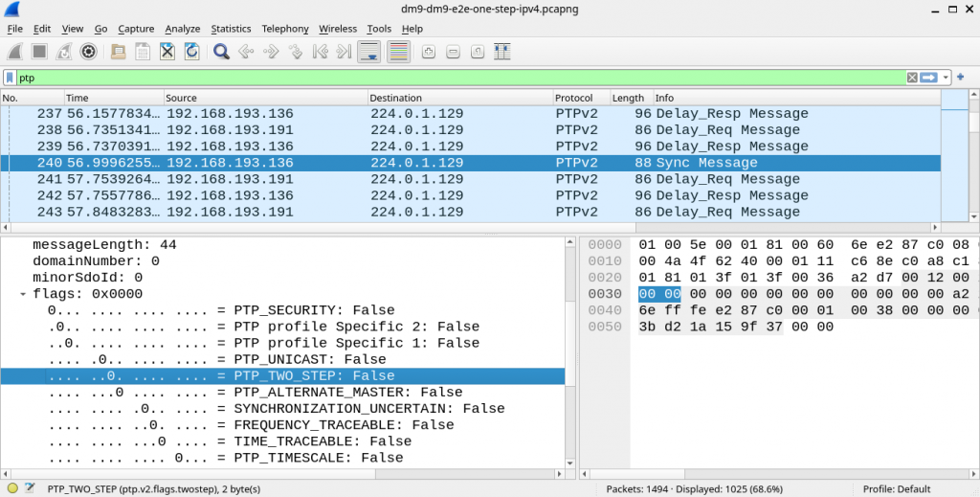Select packet 241 Delay_Req Message
Screen dimensions: 980x497
point(471,179)
